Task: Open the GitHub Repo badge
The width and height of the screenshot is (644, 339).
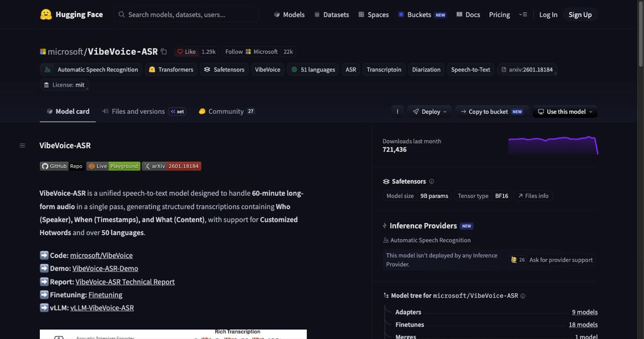Action: [x=62, y=166]
